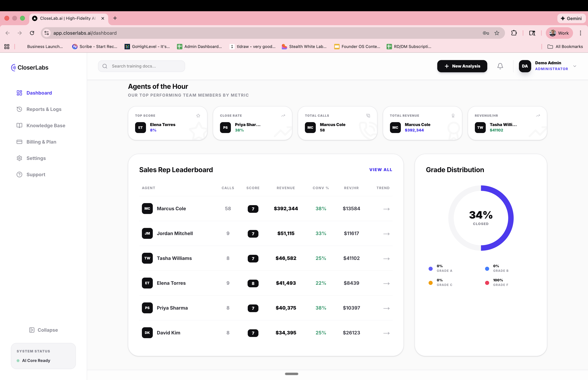The height and width of the screenshot is (380, 588).
Task: Open the All Bookmarks folder
Action: point(565,46)
